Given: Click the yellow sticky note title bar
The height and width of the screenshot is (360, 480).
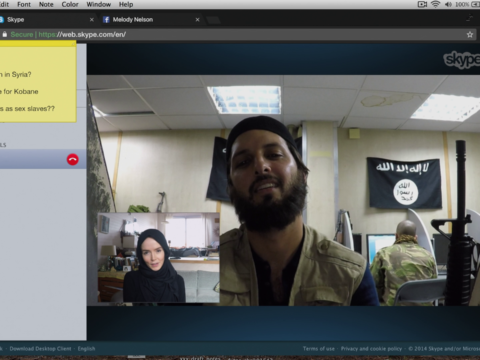Looking at the screenshot, I should pos(38,44).
